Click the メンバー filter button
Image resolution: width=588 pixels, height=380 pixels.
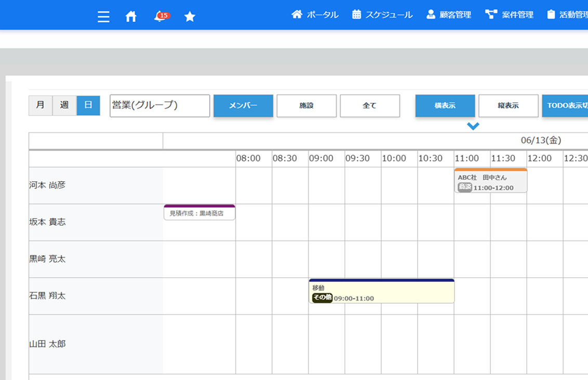(x=243, y=105)
